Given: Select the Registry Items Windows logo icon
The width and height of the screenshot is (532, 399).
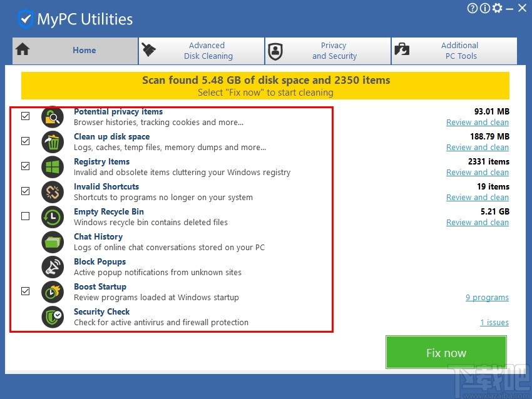Looking at the screenshot, I should [53, 167].
